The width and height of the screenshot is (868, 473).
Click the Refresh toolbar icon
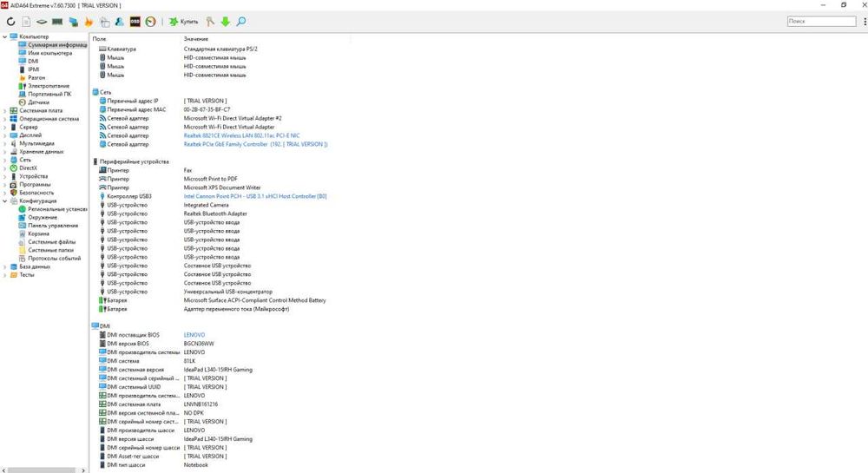click(x=10, y=22)
